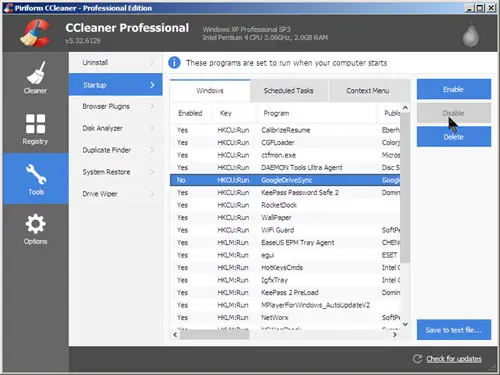Screen dimensions: 500x375
Task: Switch to the Context Menu tab
Action: pyautogui.click(x=368, y=91)
